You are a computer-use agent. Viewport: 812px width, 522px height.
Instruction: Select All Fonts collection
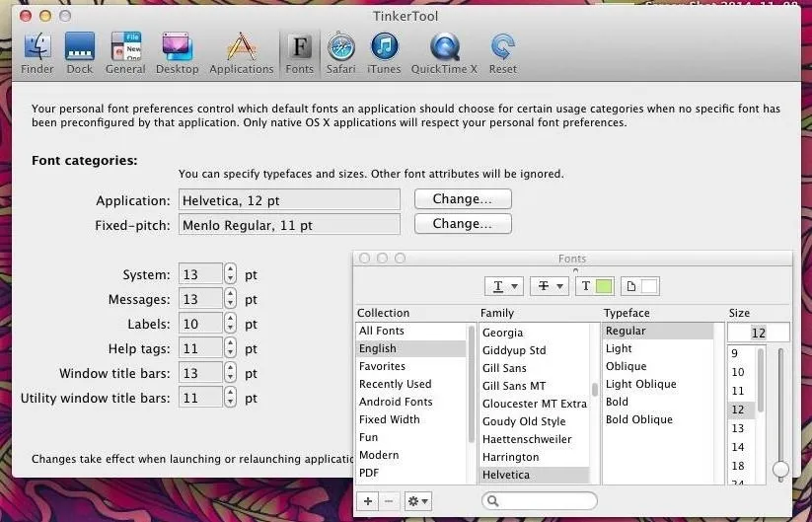411,331
